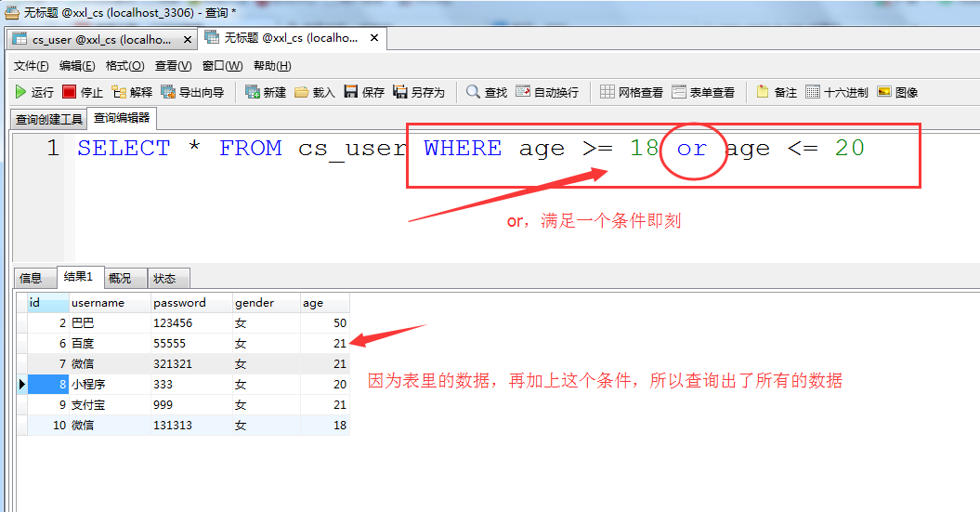
Task: Click the age column header
Action: (324, 303)
